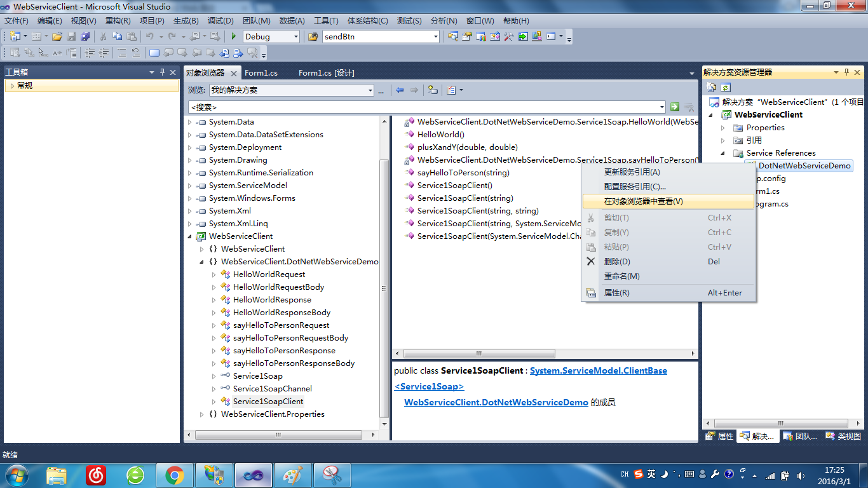Select the Service1SoapChannel interface
The image size is (868, 488).
coord(273,389)
